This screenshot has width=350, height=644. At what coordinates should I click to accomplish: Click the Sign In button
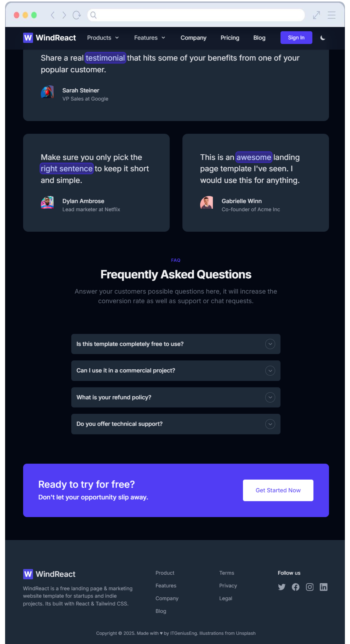tap(296, 38)
